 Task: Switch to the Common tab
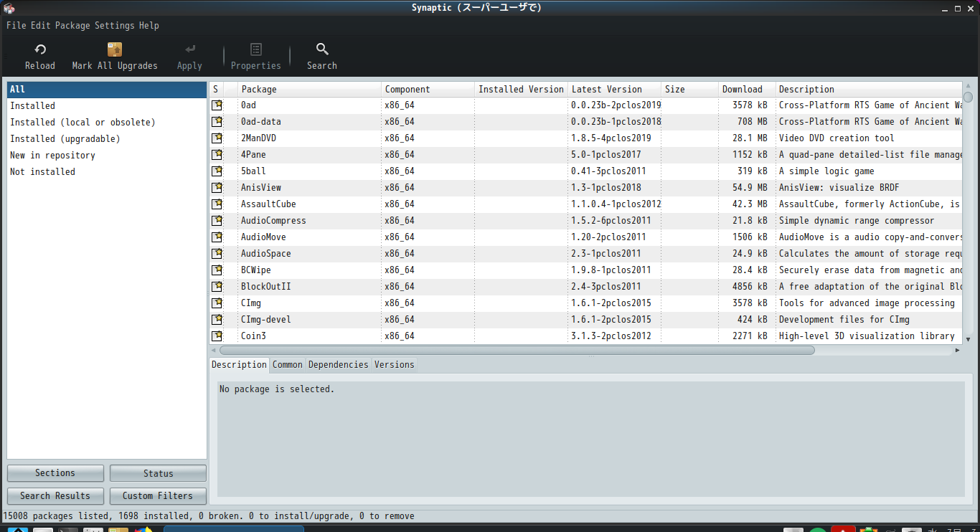click(x=287, y=364)
